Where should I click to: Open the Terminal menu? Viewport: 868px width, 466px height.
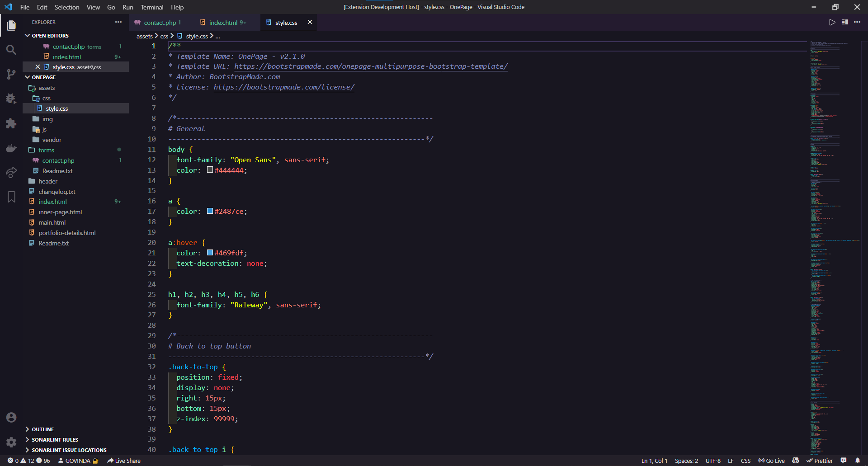tap(152, 7)
